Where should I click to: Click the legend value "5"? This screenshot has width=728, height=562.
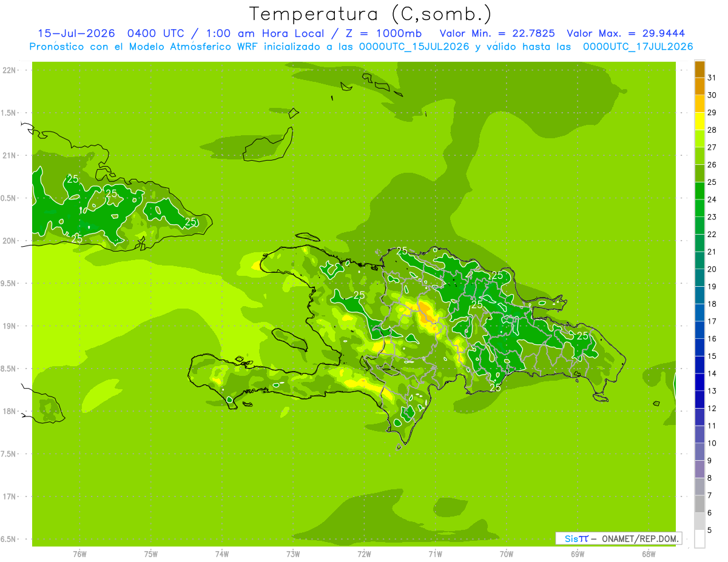tap(709, 530)
